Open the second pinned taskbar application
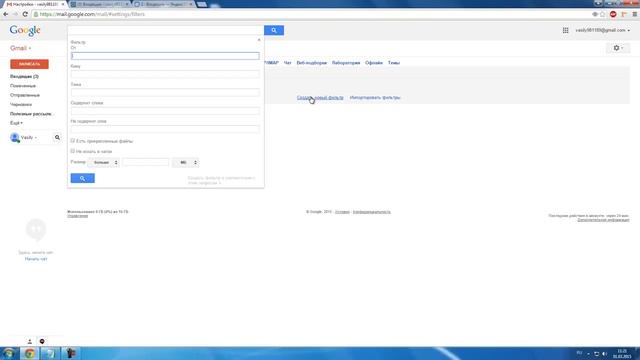 point(50,353)
